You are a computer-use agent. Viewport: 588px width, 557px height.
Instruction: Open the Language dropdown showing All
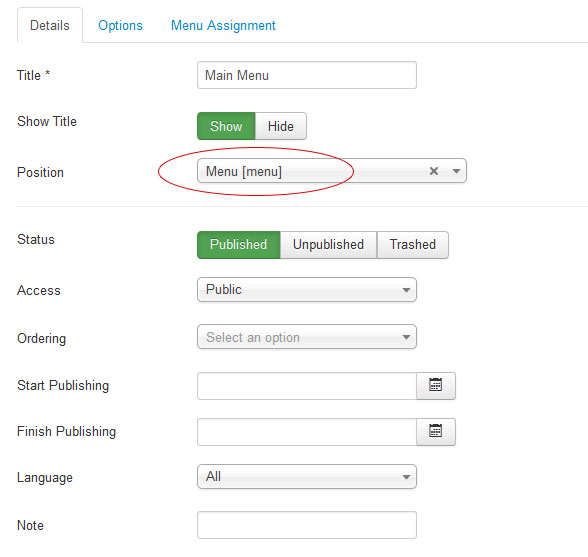[x=307, y=477]
